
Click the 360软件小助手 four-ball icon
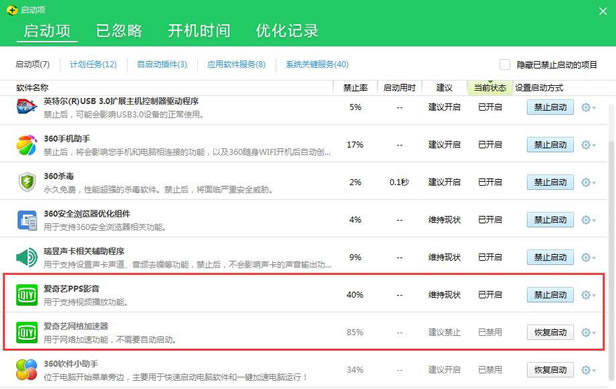click(x=27, y=370)
